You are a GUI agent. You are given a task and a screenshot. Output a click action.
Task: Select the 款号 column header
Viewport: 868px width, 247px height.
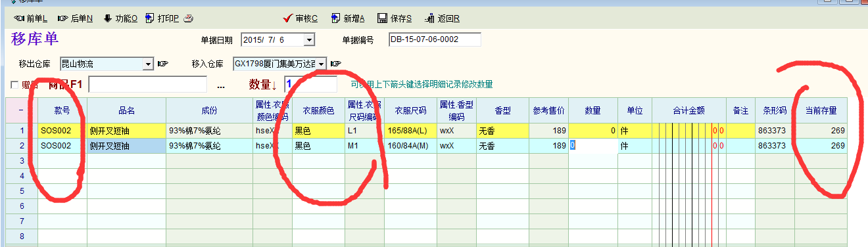[62, 111]
